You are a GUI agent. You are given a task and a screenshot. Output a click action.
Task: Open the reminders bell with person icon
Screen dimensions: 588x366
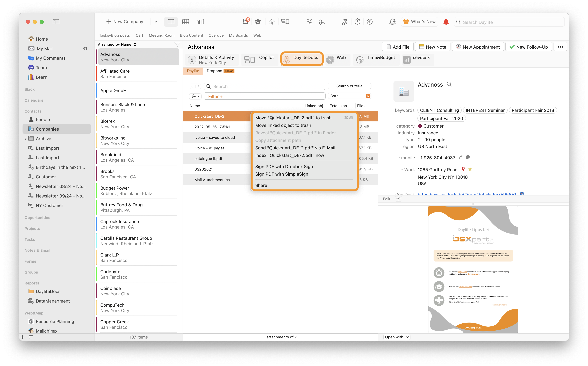[392, 22]
